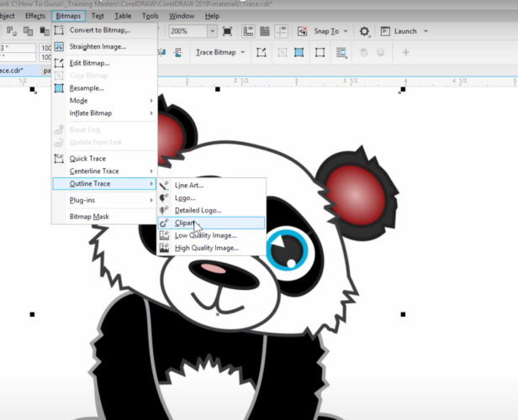Open zoom level 200% dropdown arrow
This screenshot has width=518, height=420.
point(213,31)
